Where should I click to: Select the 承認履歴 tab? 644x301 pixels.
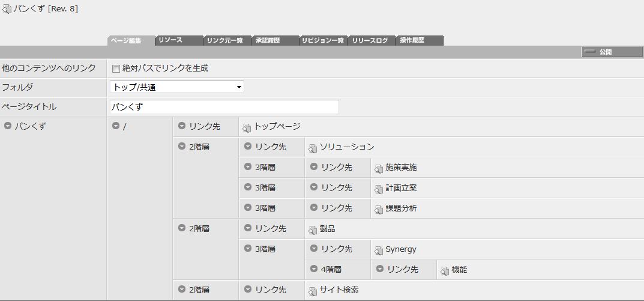(275, 40)
